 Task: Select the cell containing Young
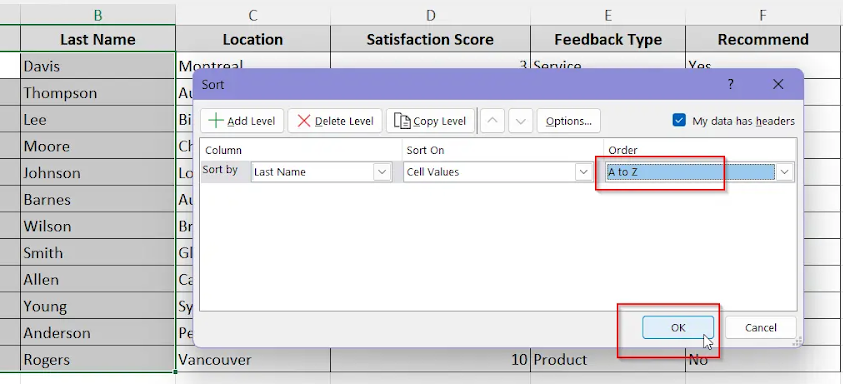98,307
